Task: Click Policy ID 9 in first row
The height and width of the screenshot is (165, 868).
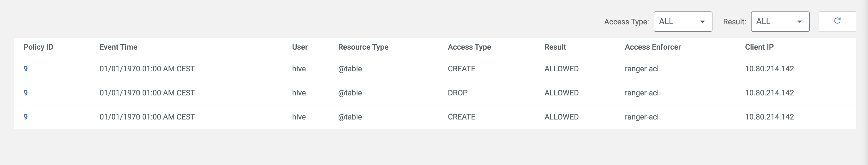Action: click(26, 69)
